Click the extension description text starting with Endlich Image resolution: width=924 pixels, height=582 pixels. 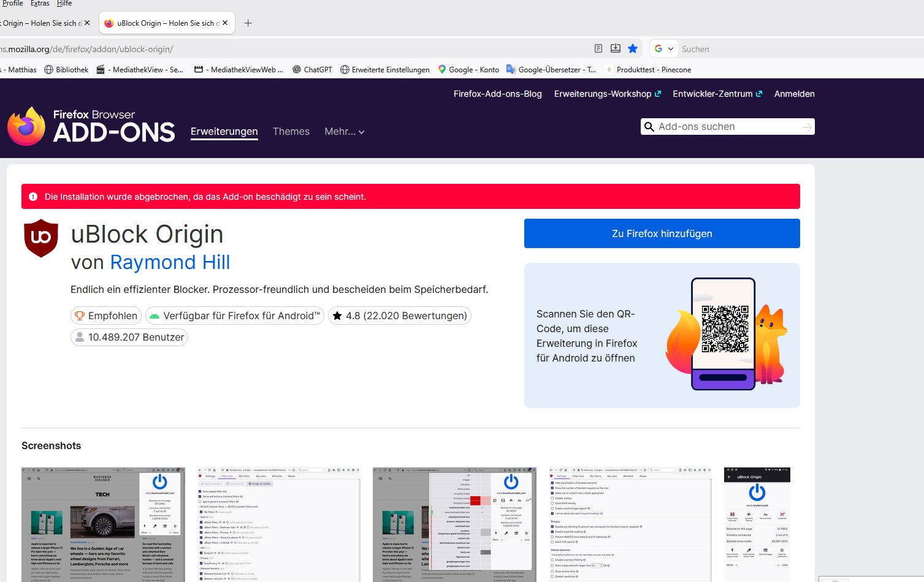click(280, 290)
